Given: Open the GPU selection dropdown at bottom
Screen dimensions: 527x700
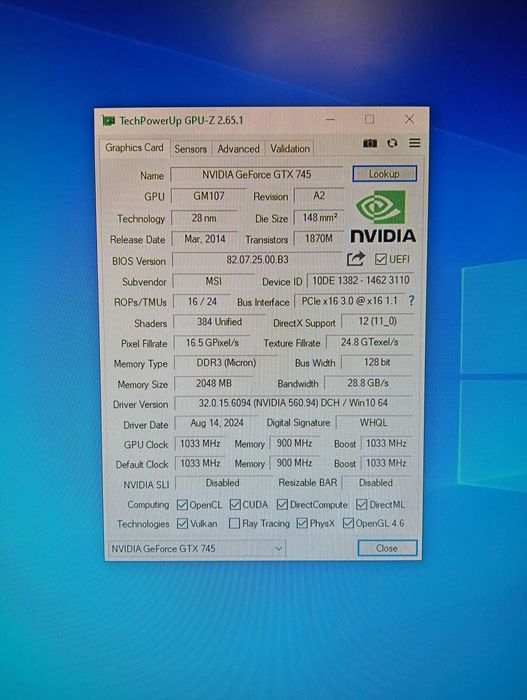Looking at the screenshot, I should tap(197, 548).
